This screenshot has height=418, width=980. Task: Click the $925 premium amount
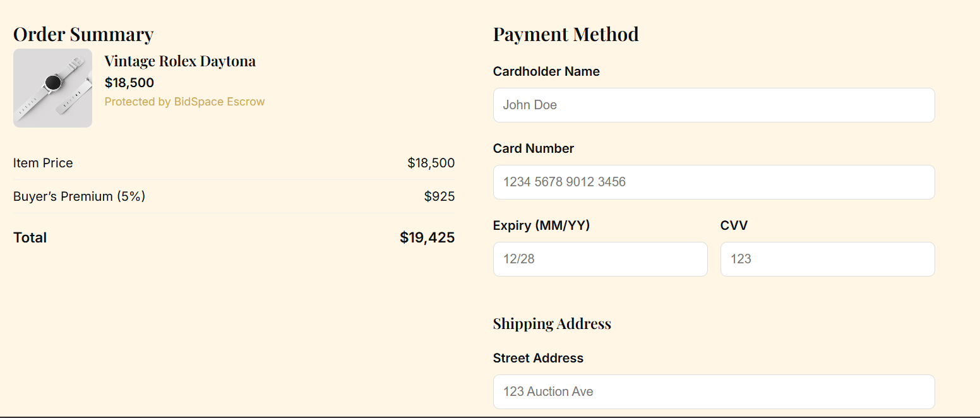[439, 196]
